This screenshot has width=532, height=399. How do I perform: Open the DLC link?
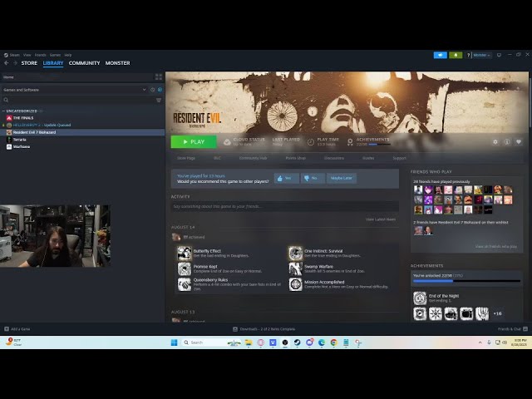tap(217, 158)
